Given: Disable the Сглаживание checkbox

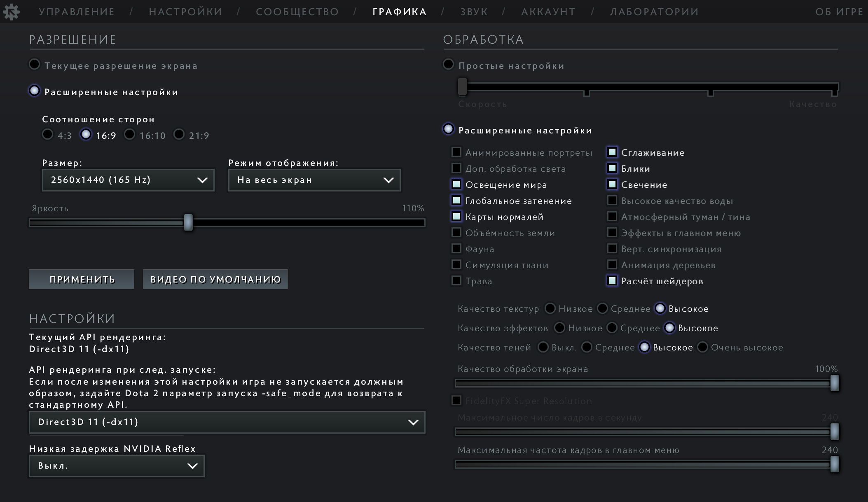Looking at the screenshot, I should pos(612,152).
